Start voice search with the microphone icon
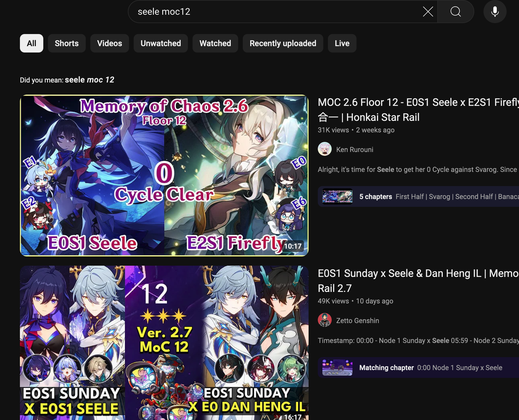 coord(495,12)
